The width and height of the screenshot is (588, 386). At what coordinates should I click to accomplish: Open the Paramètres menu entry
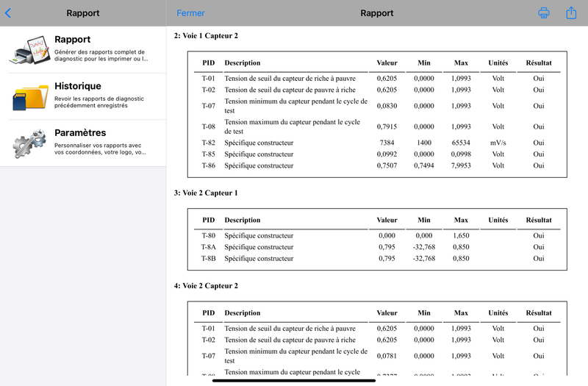[x=83, y=143]
